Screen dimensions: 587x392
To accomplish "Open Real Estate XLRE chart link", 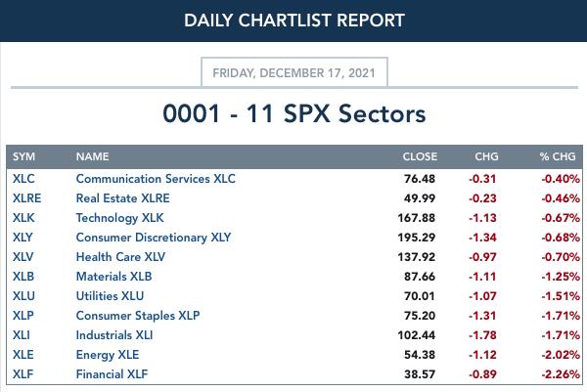I will click(123, 198).
